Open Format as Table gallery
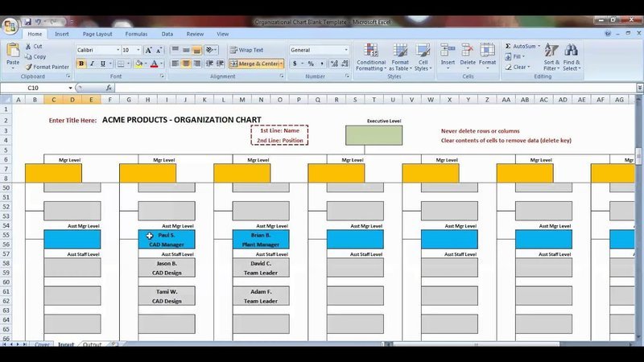 point(400,57)
